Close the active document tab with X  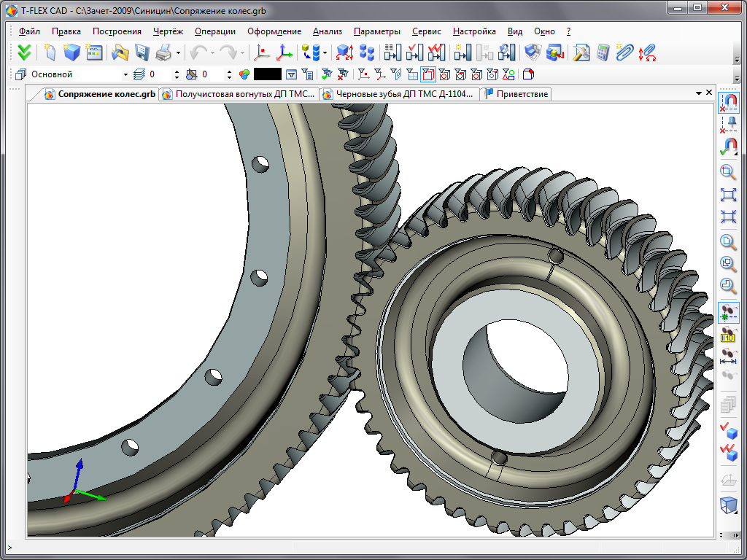(709, 93)
